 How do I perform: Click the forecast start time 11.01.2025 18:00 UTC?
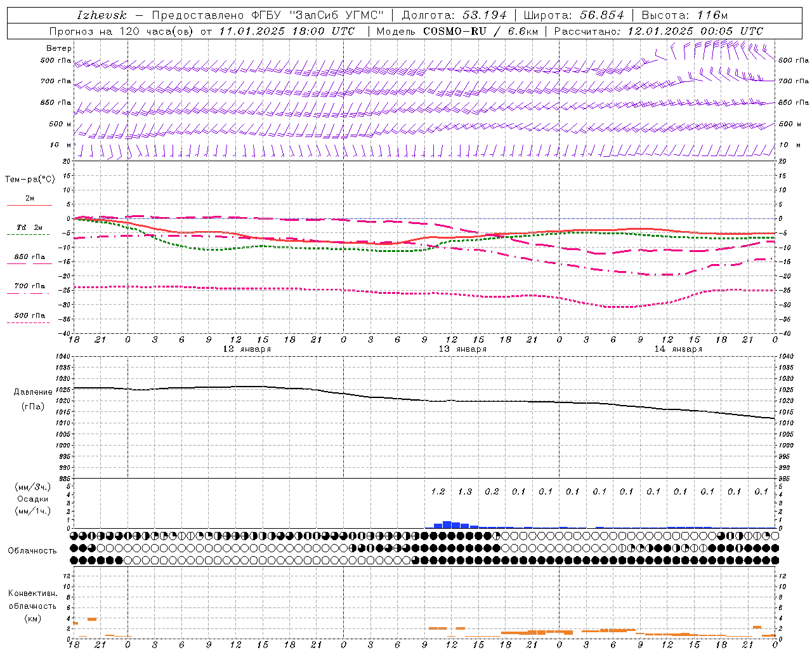pyautogui.click(x=286, y=31)
